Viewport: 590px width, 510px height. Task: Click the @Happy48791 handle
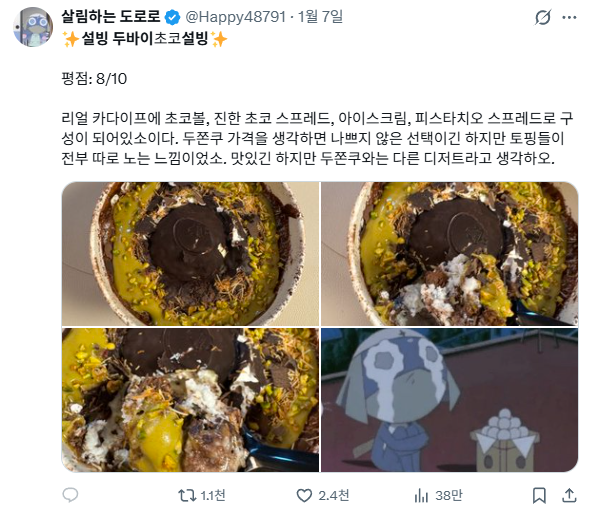pos(236,17)
